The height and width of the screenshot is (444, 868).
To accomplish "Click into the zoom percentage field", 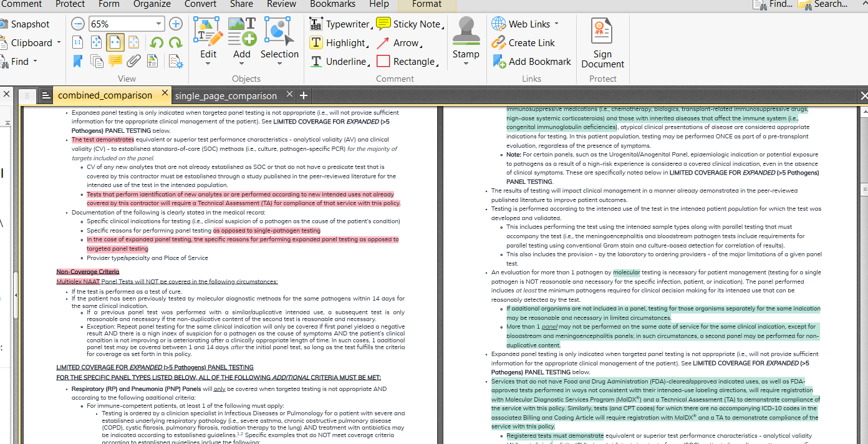I will click(x=121, y=24).
